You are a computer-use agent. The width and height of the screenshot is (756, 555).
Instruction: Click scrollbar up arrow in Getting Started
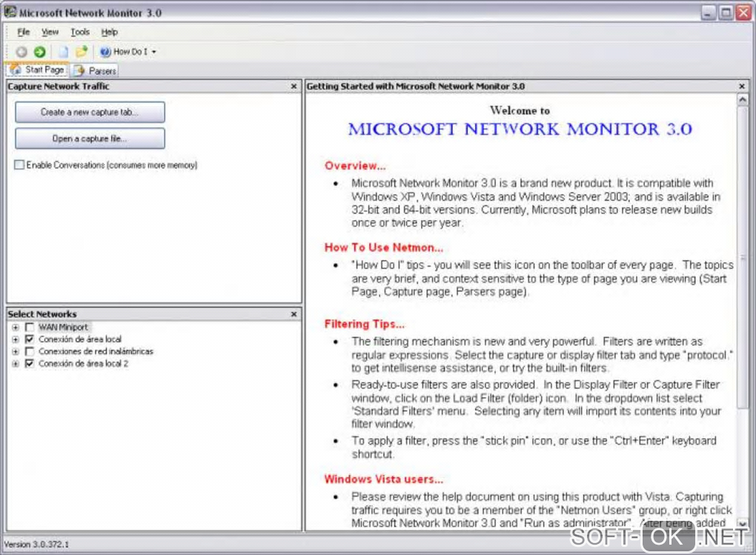[743, 100]
